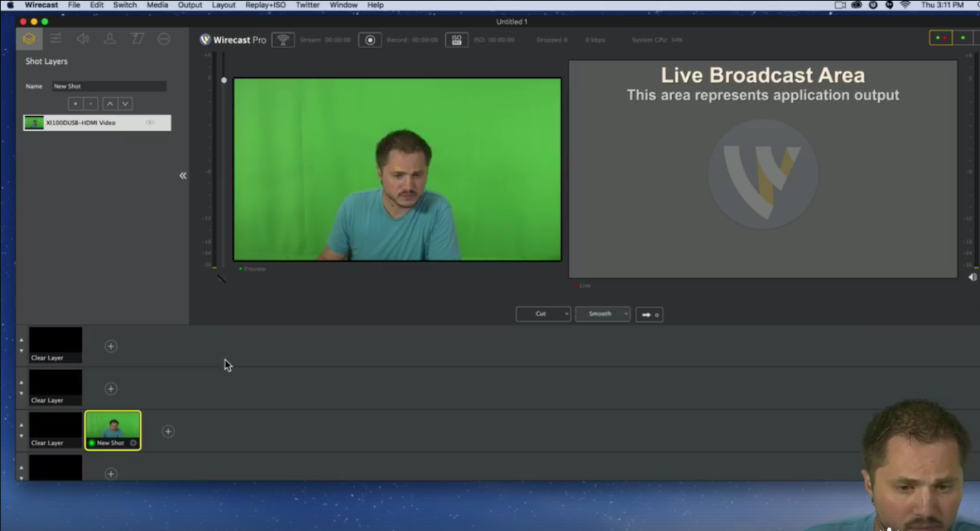Open the Switch menu

tap(124, 5)
